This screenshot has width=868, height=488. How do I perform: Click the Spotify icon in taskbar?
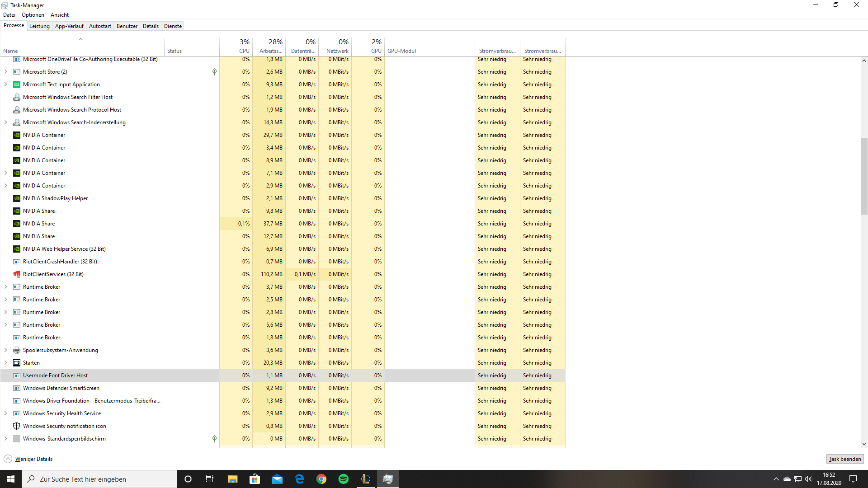tap(344, 479)
